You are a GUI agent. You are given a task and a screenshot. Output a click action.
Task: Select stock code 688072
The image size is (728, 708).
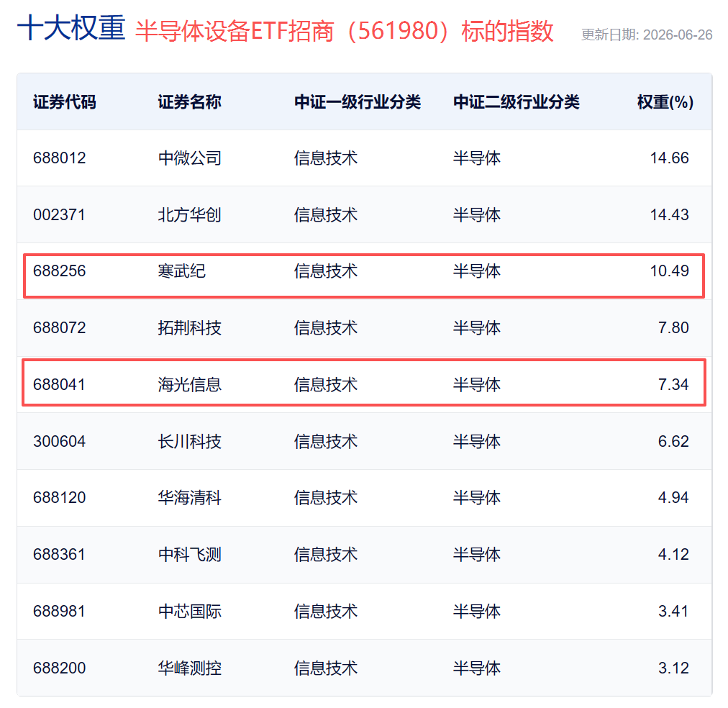point(60,328)
